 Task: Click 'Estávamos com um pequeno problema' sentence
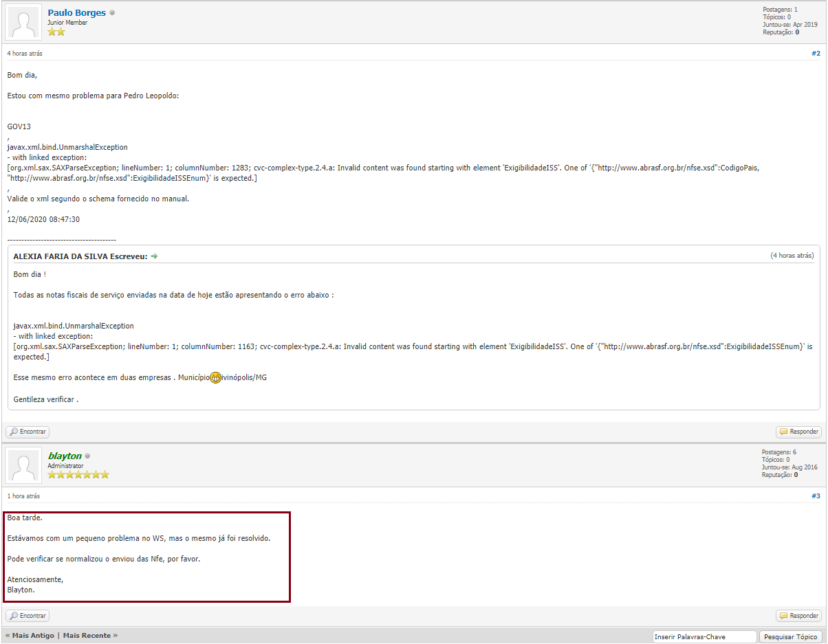click(139, 538)
